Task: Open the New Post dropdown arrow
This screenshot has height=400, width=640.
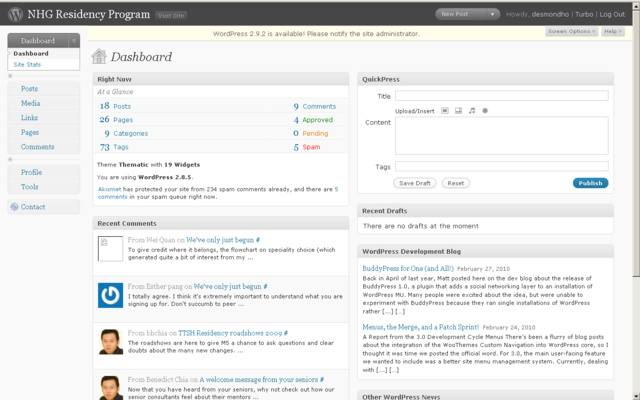Action: [x=493, y=14]
